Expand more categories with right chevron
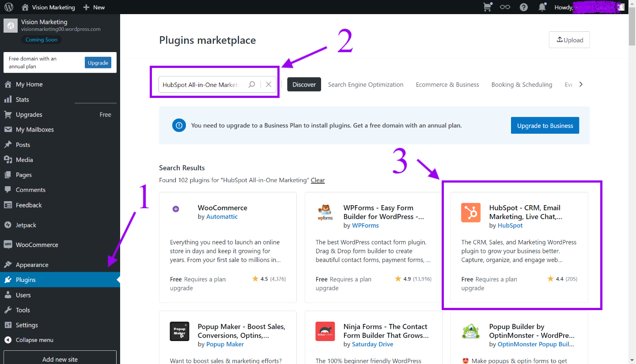This screenshot has height=364, width=636. coord(581,84)
